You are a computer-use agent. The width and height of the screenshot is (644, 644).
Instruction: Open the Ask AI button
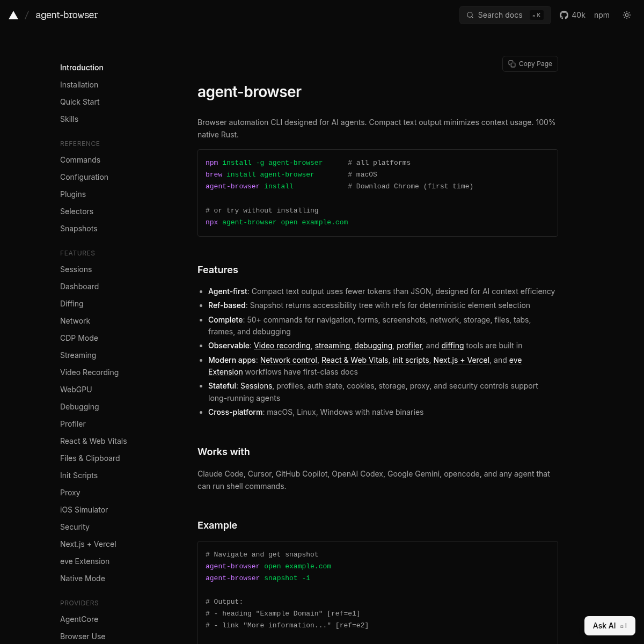tap(610, 626)
